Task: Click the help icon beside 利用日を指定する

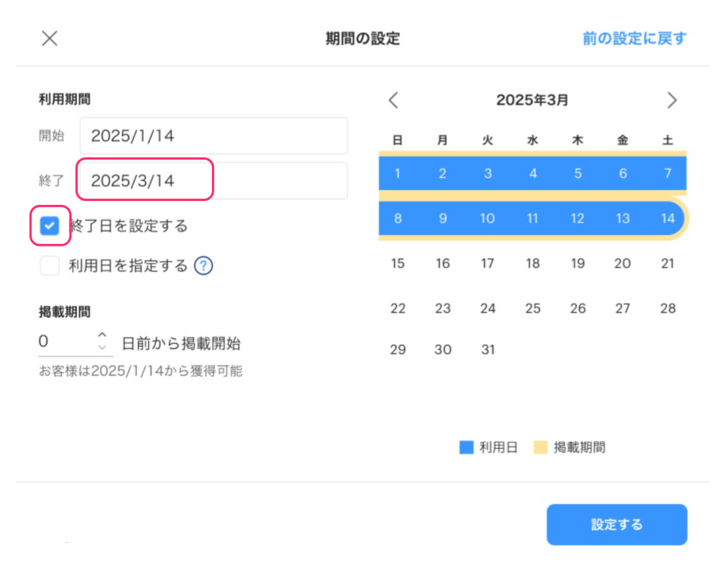Action: (203, 266)
